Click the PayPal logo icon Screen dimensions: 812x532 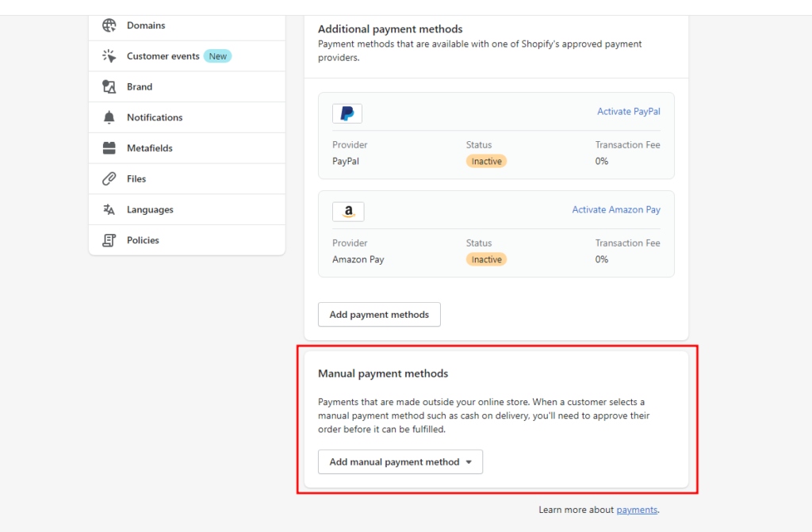(x=347, y=113)
